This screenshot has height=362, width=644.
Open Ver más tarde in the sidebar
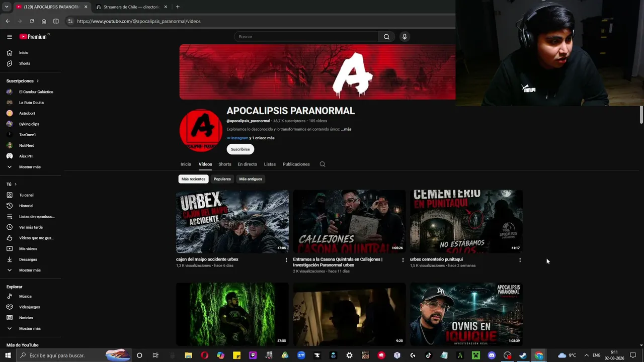pos(31,227)
